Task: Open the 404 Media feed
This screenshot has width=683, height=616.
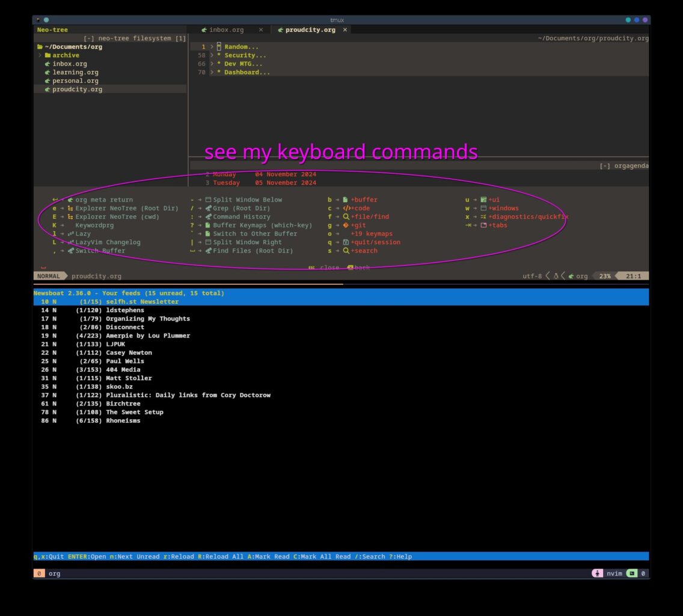Action: (x=123, y=369)
